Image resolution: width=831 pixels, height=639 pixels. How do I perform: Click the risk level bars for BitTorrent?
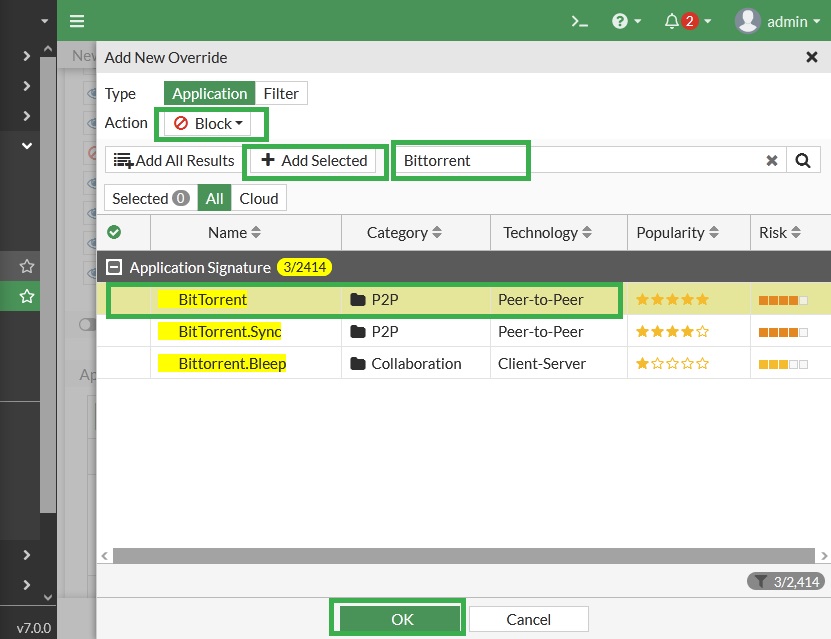pos(783,300)
